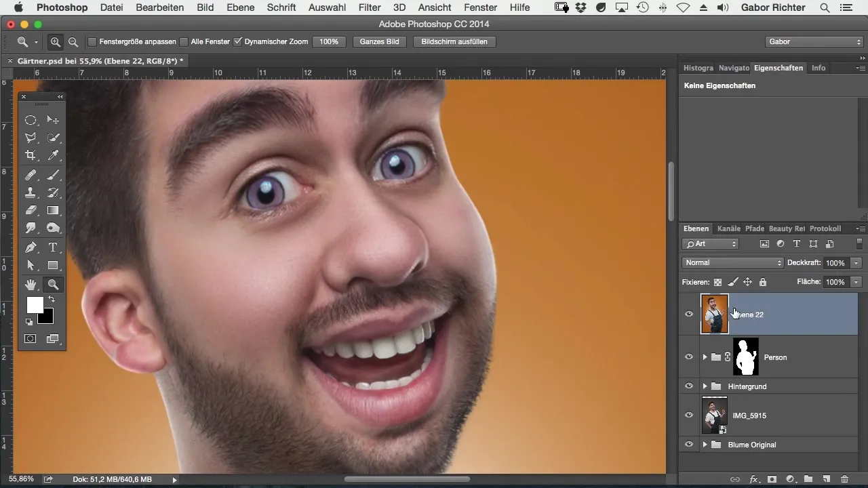Delete layer with trash icon
The width and height of the screenshot is (868, 488).
(x=844, y=479)
